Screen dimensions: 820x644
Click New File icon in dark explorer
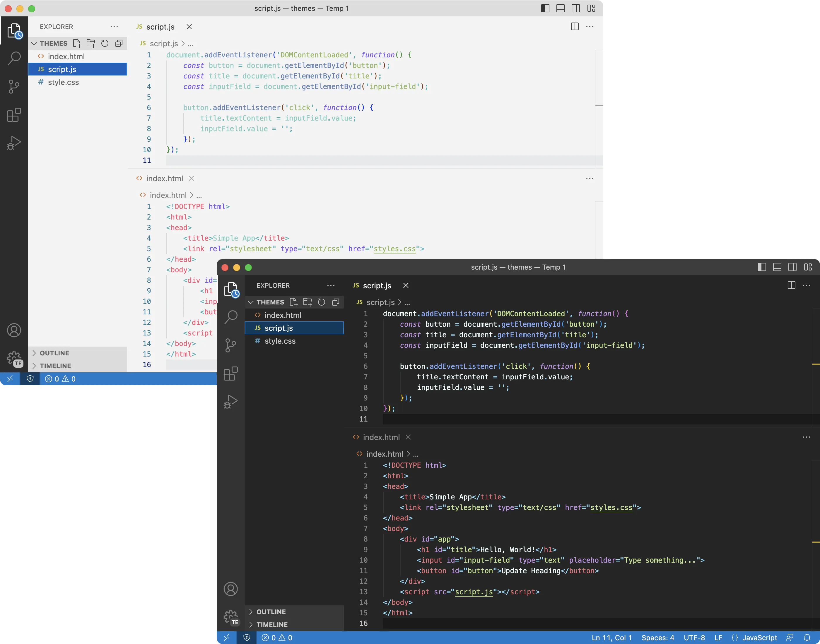[x=293, y=302]
